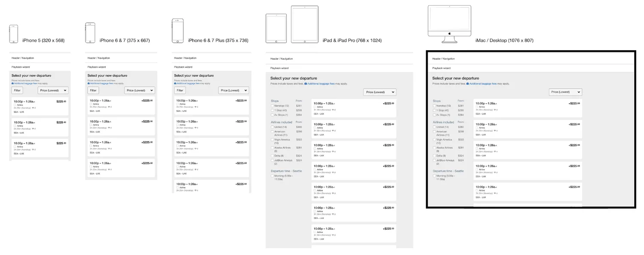Viewport: 644px width, 255px height.
Task: Open Price (Lowest) dropdown in iPhone Plus layout
Action: pyautogui.click(x=234, y=90)
